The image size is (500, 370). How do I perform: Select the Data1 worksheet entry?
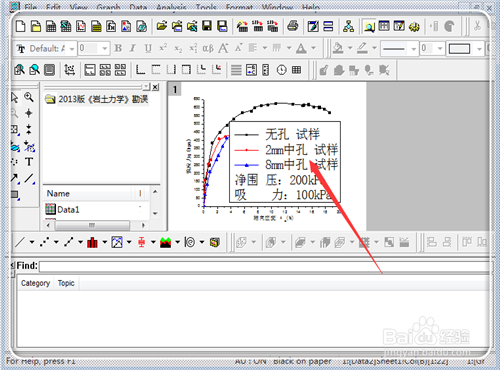(63, 210)
